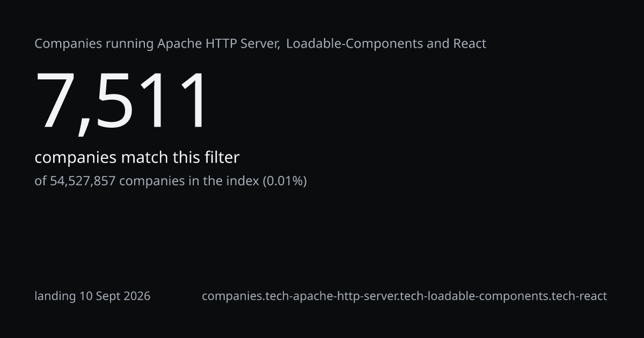Screen dimensions: 644x338
Task: Click 'companies in the index' phrase
Action: tap(189, 181)
